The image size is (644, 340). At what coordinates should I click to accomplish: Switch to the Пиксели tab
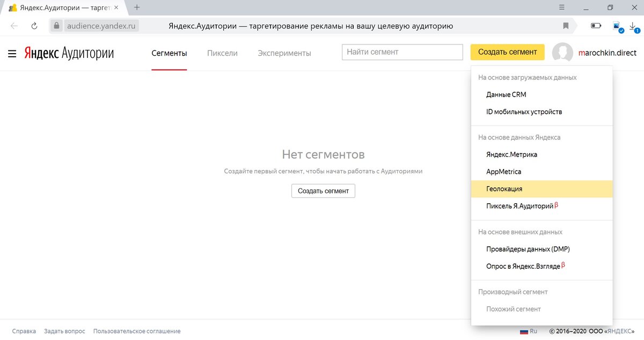pyautogui.click(x=222, y=53)
